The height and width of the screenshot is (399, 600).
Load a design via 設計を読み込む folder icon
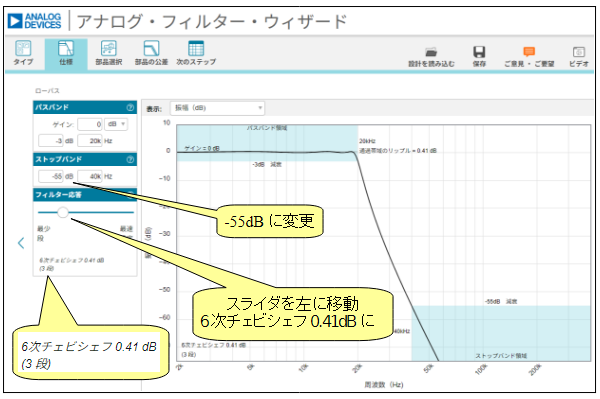coord(431,52)
